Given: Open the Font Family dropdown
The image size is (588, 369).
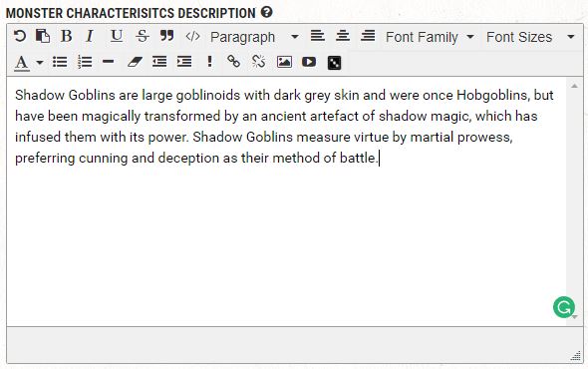Looking at the screenshot, I should [430, 37].
